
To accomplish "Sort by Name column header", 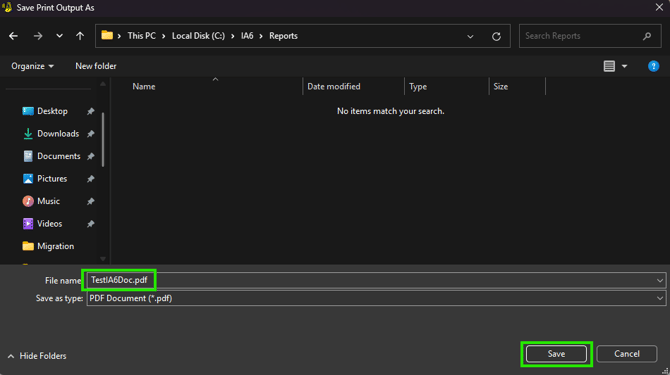I will pyautogui.click(x=144, y=87).
